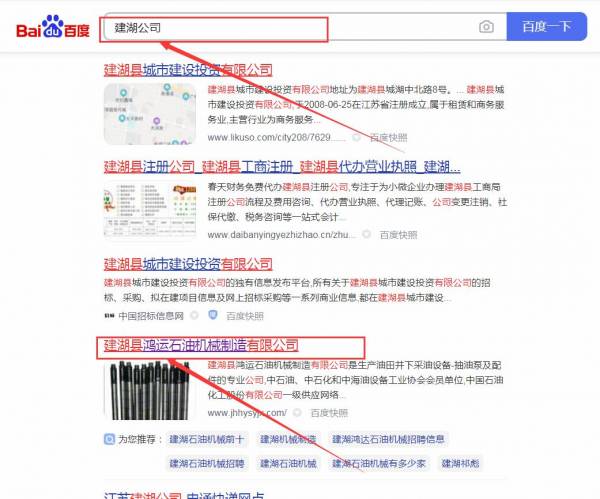Open 百度快照 for the likuso.com result

click(x=387, y=137)
